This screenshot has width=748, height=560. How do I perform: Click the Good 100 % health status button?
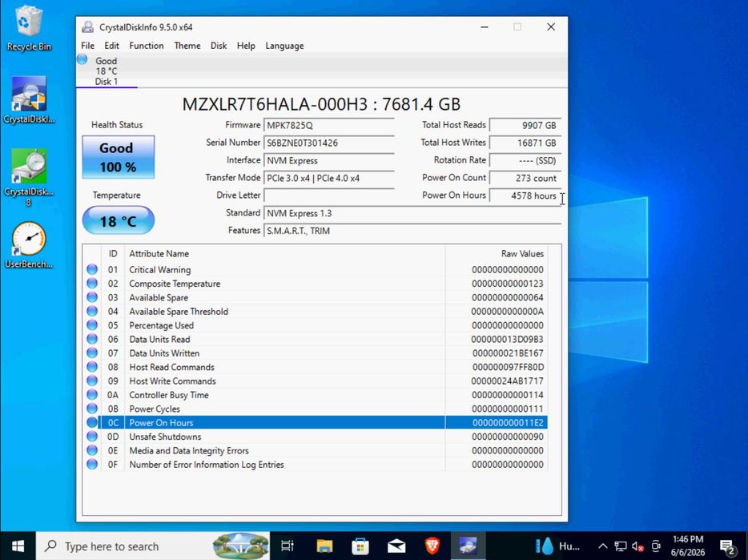click(x=119, y=157)
